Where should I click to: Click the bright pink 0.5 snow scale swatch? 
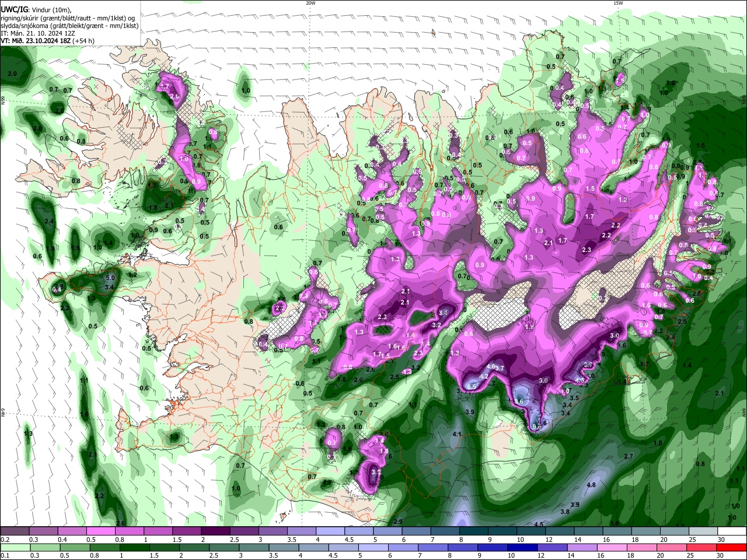pos(101,531)
